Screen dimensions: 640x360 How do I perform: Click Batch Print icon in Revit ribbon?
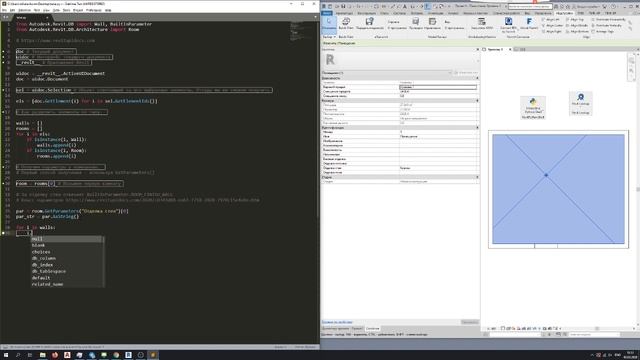click(346, 23)
